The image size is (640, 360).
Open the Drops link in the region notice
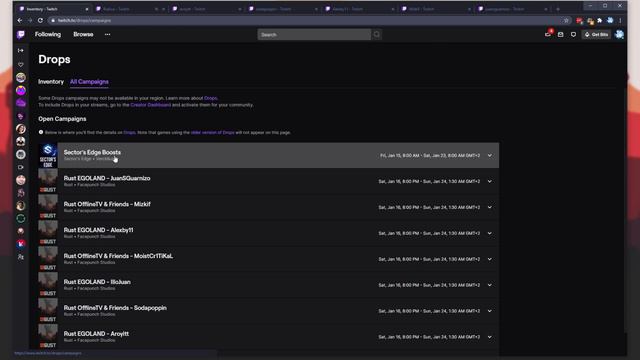pos(211,98)
